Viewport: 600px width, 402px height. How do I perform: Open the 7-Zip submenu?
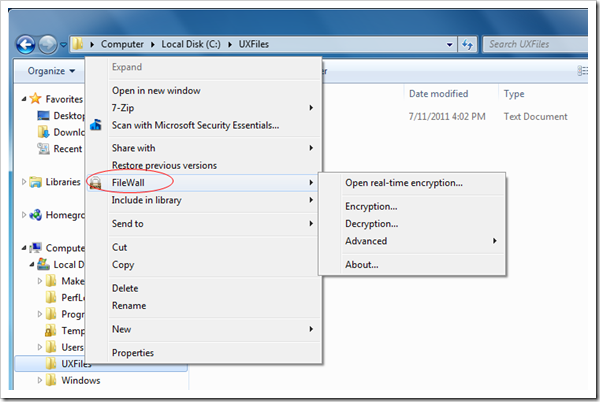[203, 108]
